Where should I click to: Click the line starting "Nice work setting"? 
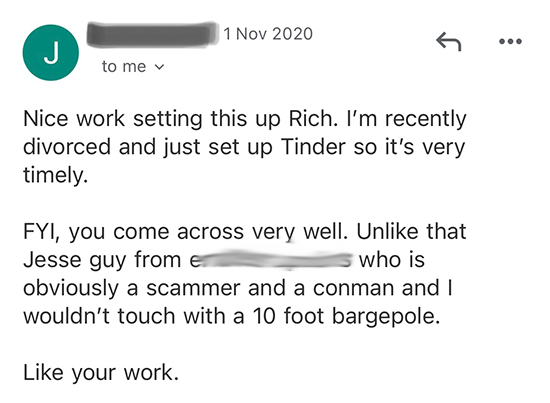point(244,119)
